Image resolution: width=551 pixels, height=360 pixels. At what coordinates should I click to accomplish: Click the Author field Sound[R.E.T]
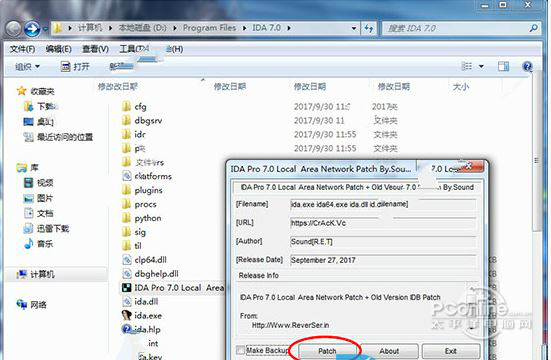click(x=383, y=242)
